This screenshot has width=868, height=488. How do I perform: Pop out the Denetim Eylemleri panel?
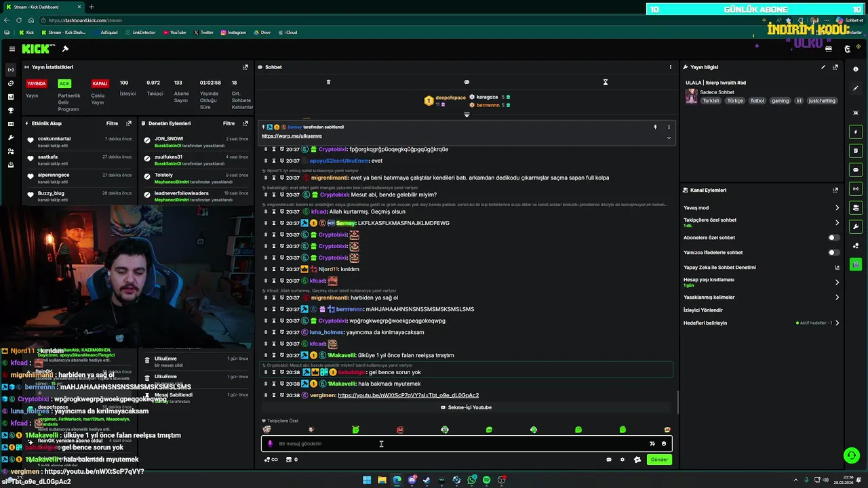[x=245, y=123]
